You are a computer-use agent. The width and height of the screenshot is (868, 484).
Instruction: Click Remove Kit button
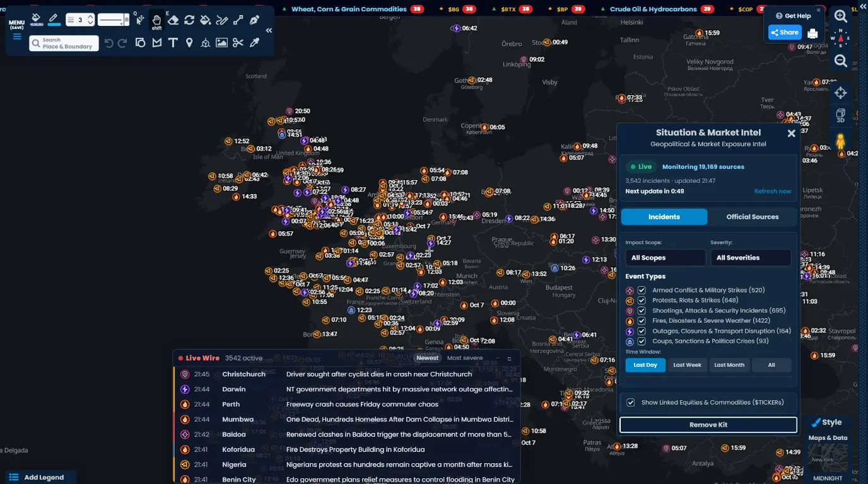(708, 425)
